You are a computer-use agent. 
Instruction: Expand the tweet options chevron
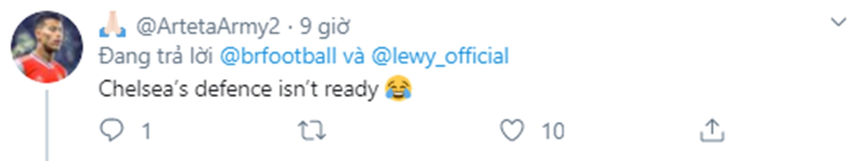(838, 22)
